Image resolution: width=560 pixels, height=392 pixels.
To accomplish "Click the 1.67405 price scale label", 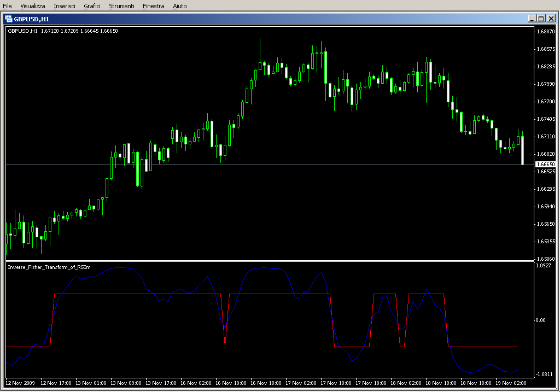I will tap(546, 119).
